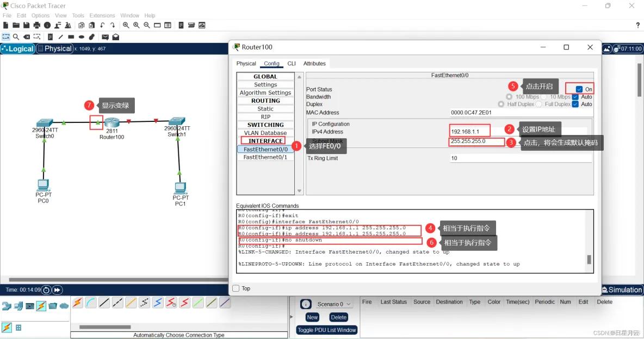
Task: Select the Router100 device on canvas
Action: (x=112, y=122)
